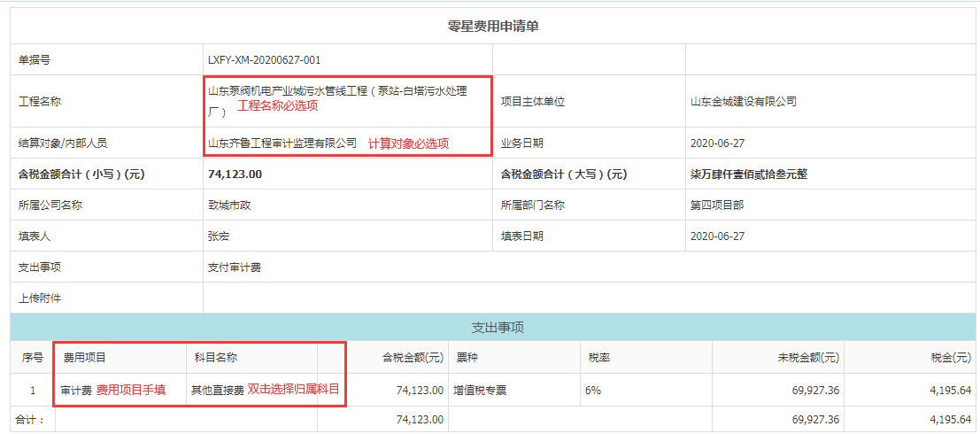This screenshot has width=980, height=434.
Task: Click the 未税金额(元) column header
Action: [x=807, y=358]
